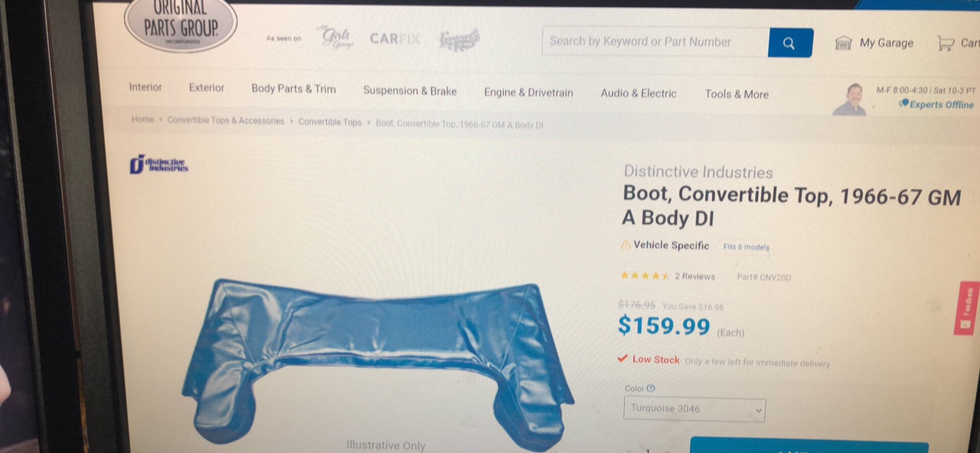Viewport: 980px width, 453px height.
Task: Click the Experts Offline chat icon
Action: tap(904, 103)
